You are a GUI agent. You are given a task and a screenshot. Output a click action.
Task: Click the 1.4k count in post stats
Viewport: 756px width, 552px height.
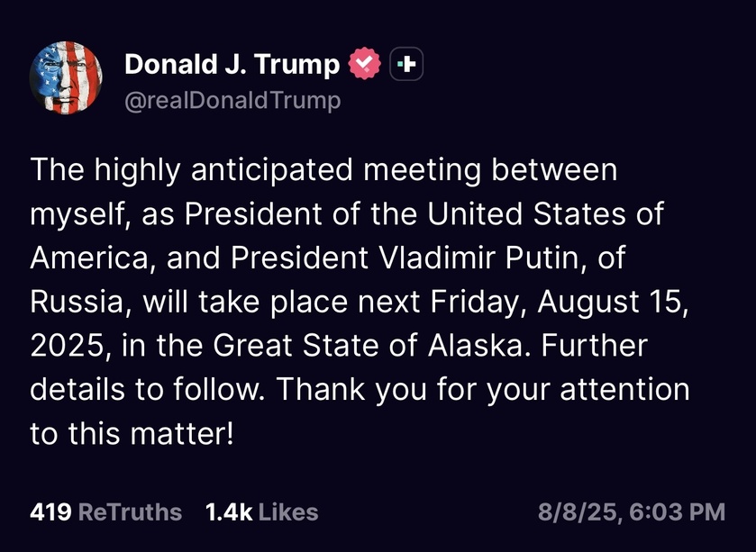(229, 512)
